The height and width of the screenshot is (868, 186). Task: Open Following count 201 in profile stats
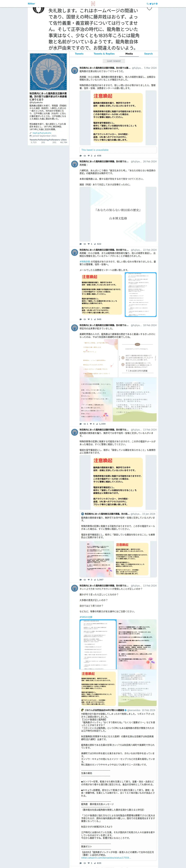(43, 142)
